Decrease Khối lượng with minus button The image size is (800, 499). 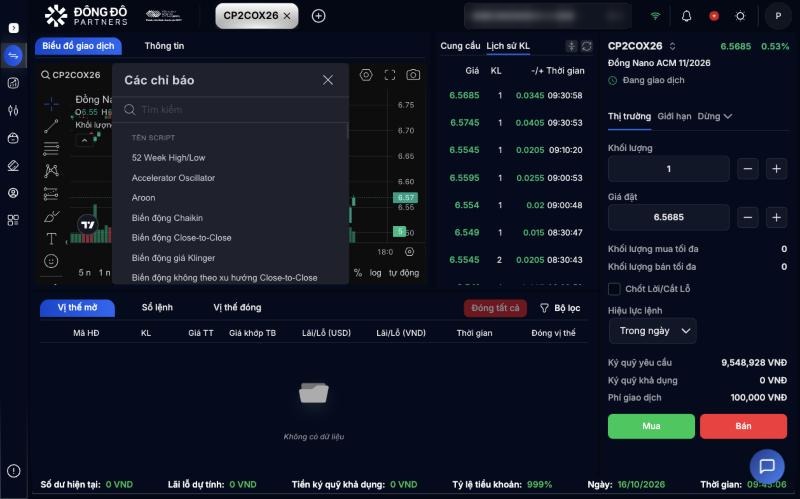coord(747,169)
